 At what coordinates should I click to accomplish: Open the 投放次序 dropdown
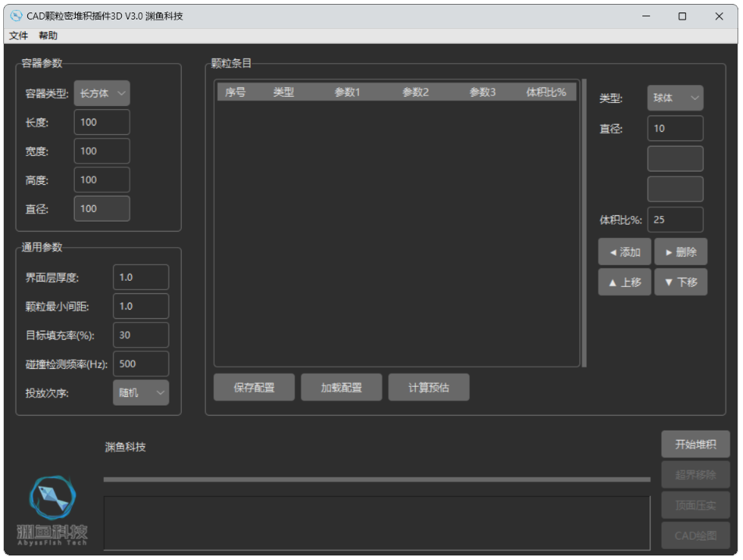click(x=140, y=392)
